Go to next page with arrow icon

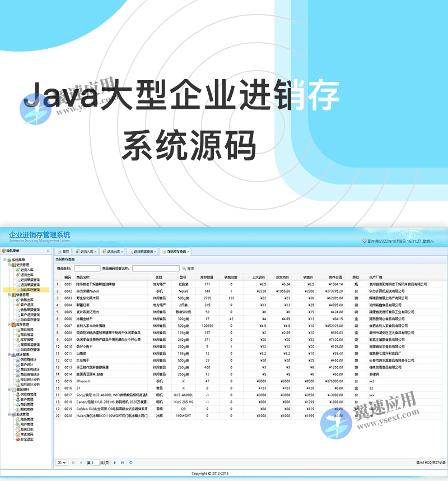(x=115, y=462)
